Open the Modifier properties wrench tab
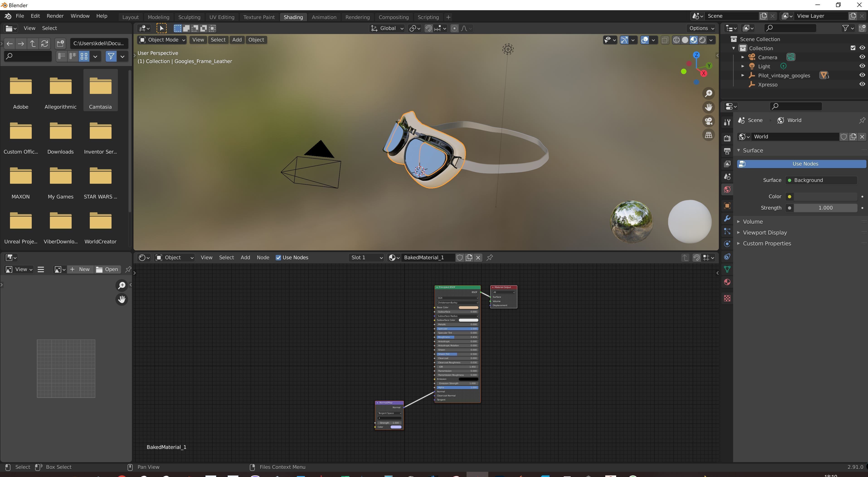 727,218
